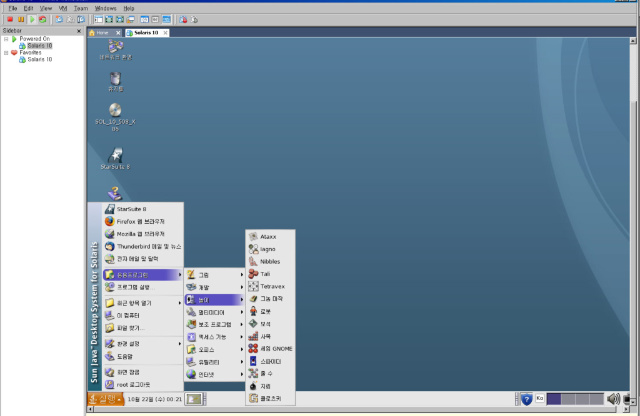This screenshot has height=416, width=640.
Task: Launch the Ataxx game
Action: tap(270, 236)
